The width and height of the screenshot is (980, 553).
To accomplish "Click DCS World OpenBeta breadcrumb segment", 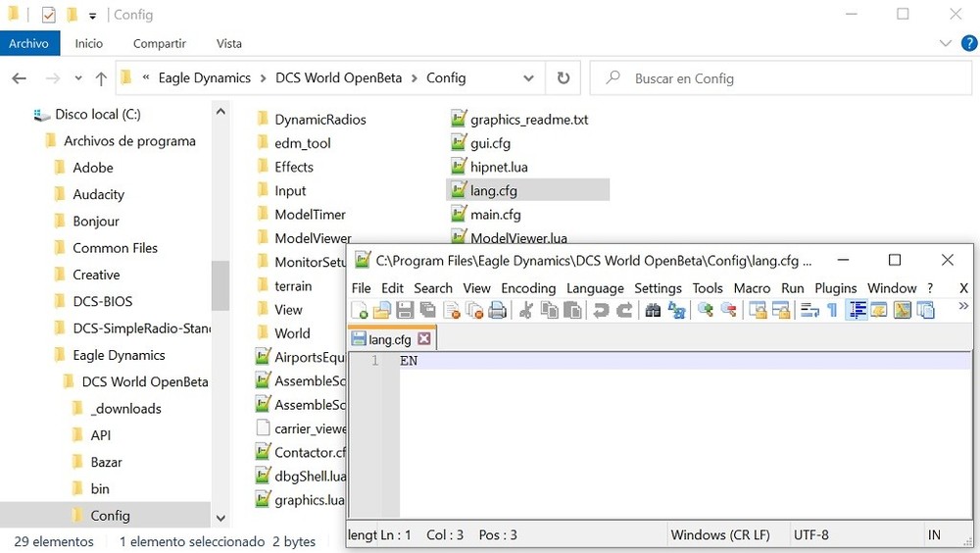I will tap(339, 78).
